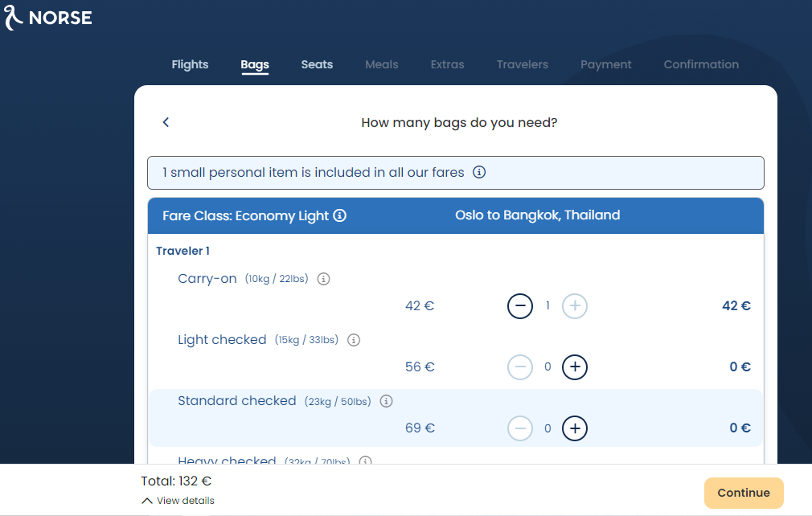Open the Bags step tab
This screenshot has height=516, width=812.
click(255, 65)
